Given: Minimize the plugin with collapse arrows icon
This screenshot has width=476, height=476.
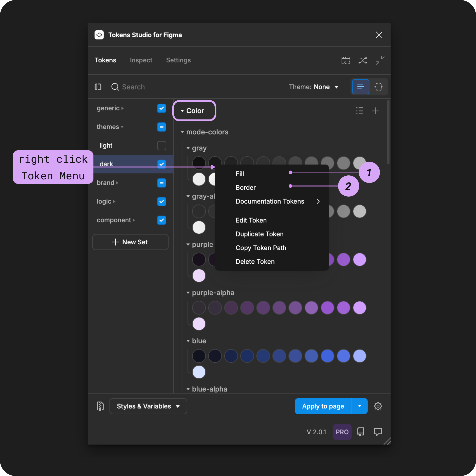Looking at the screenshot, I should (x=380, y=60).
